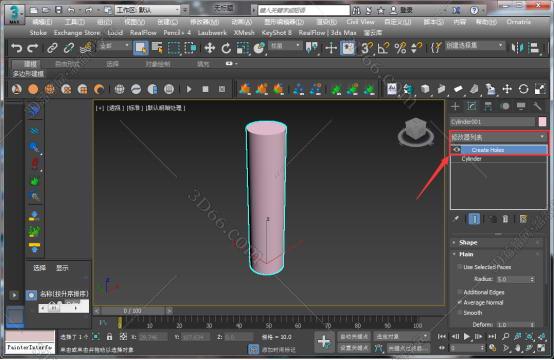This screenshot has height=360, width=554.
Task: Toggle the Angle Snap icon
Action: pos(383,48)
